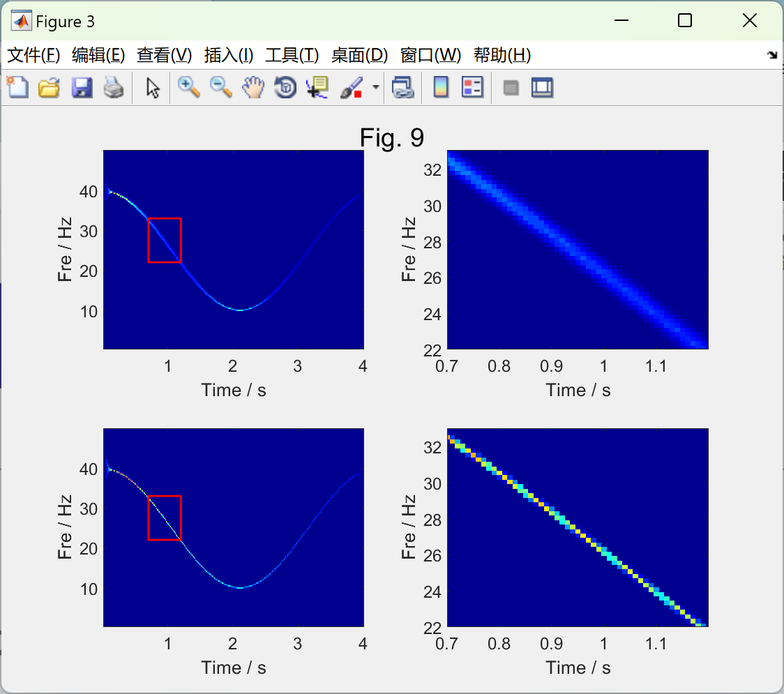Save figure using the floppy disk icon

coord(82,87)
